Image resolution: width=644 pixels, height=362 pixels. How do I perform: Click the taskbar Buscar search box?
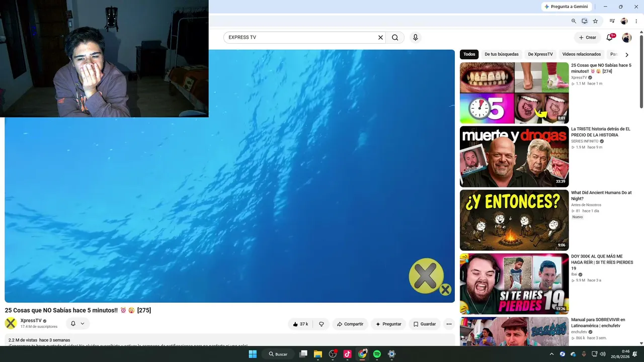coord(278,354)
